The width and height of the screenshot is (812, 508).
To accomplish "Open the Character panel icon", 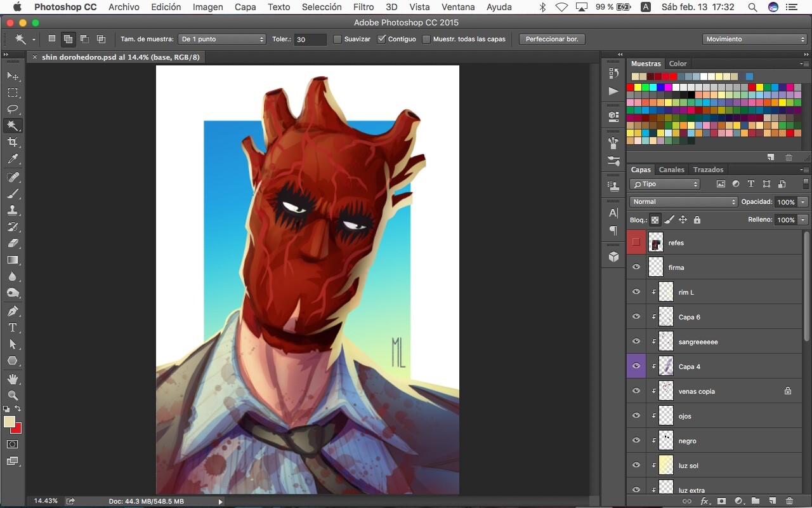I will click(x=613, y=213).
